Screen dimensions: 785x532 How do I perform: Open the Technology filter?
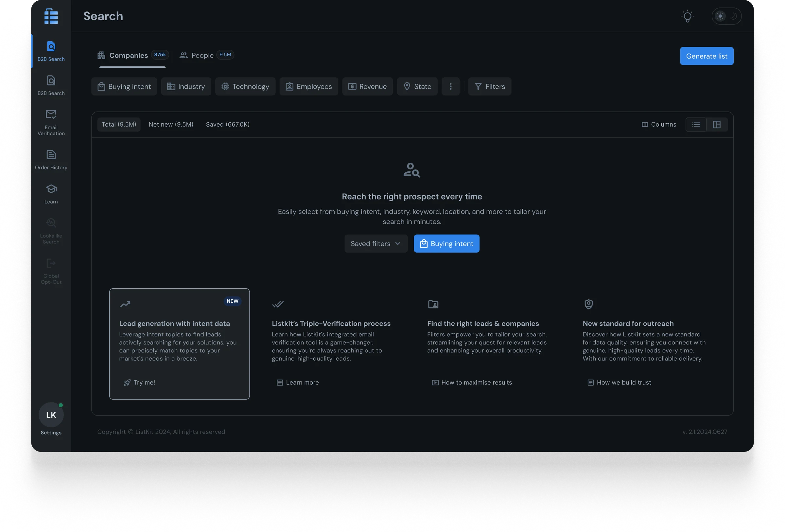point(245,86)
